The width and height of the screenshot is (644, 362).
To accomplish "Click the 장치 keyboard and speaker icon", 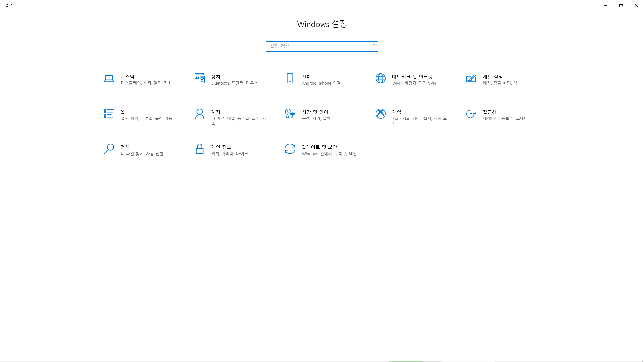I will click(199, 79).
